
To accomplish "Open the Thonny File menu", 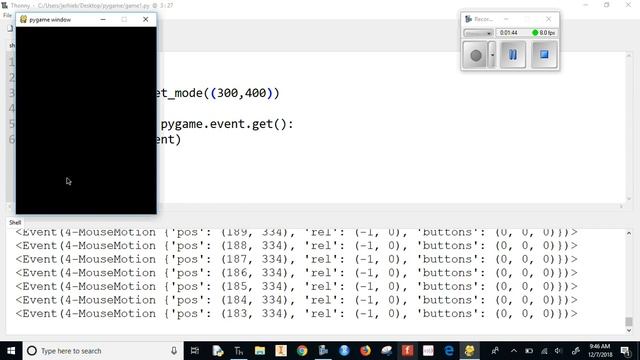I will tap(7, 16).
